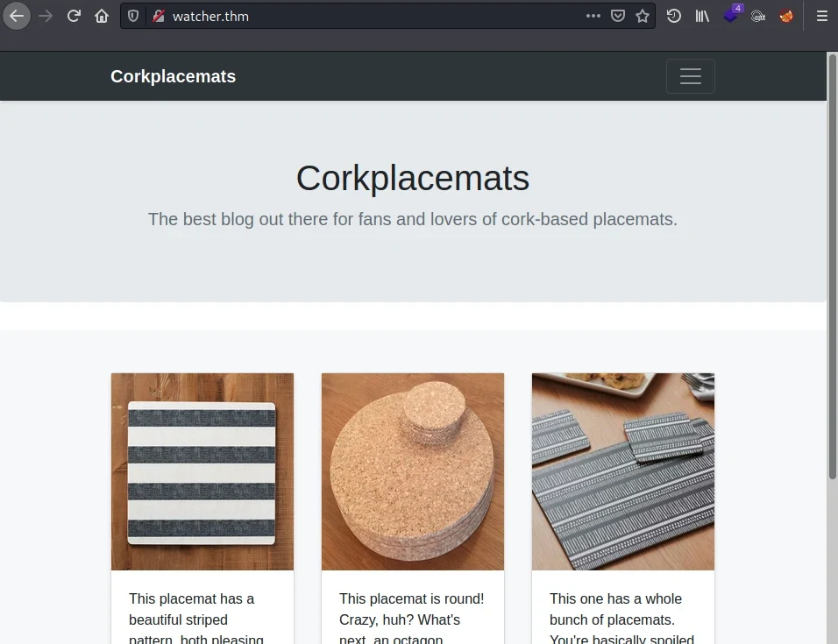Screen dimensions: 838x644
Task: Open page actions three-dots menu
Action: coord(593,16)
